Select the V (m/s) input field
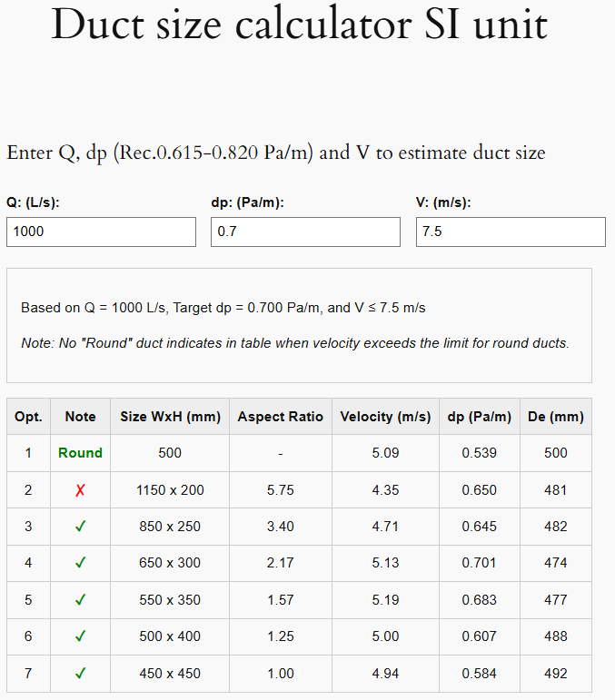 pos(511,232)
